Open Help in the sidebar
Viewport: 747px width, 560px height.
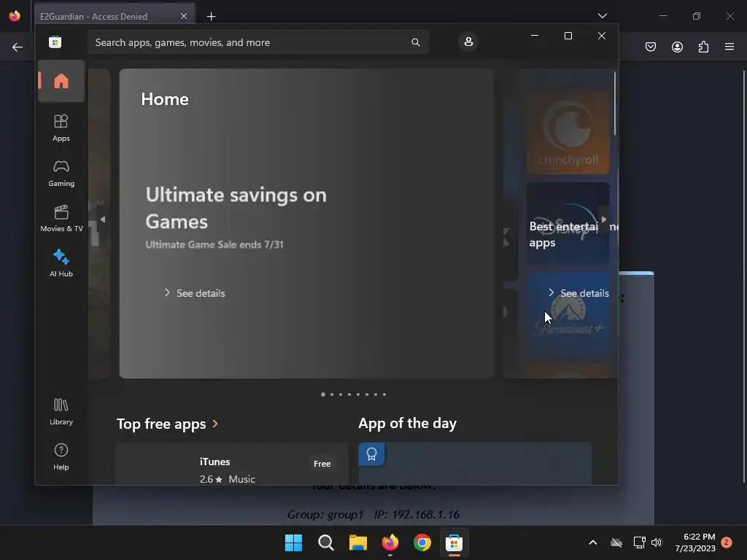[x=61, y=456]
